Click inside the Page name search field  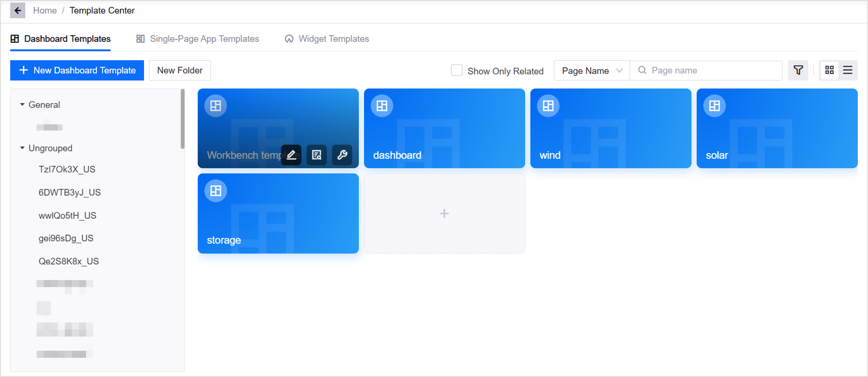pos(706,71)
